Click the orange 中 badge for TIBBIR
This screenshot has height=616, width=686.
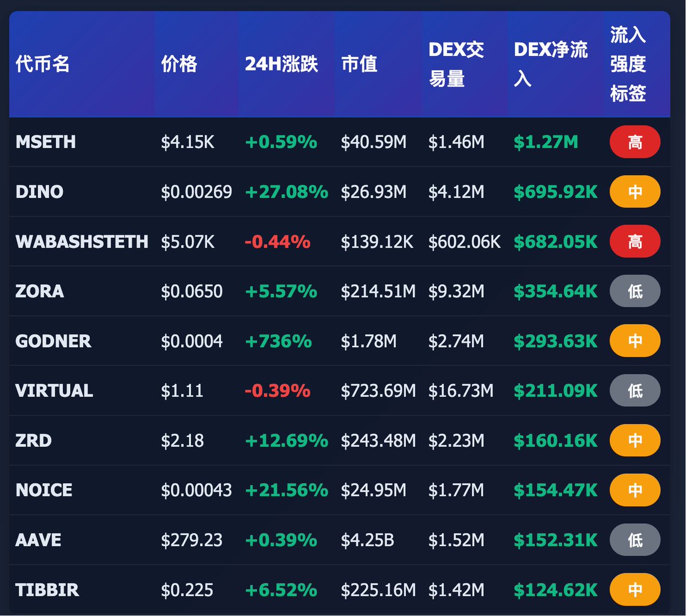[x=635, y=590]
